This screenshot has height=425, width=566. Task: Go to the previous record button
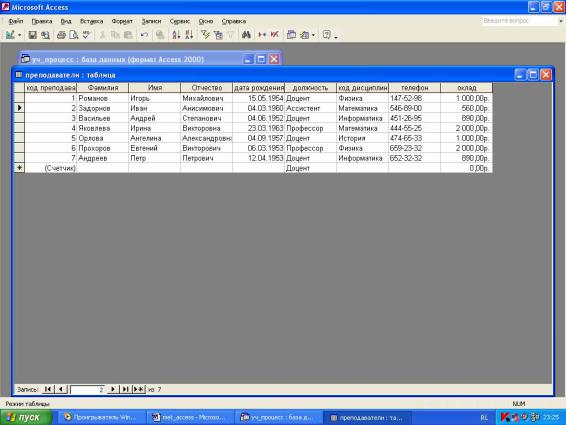point(61,389)
